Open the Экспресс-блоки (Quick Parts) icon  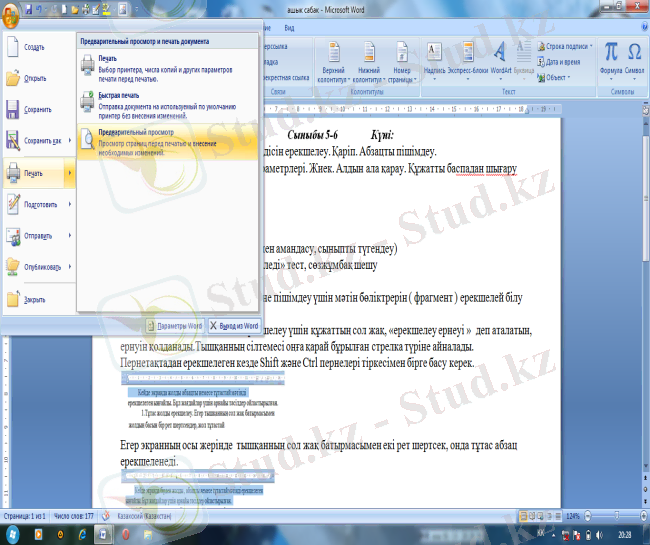click(x=467, y=56)
